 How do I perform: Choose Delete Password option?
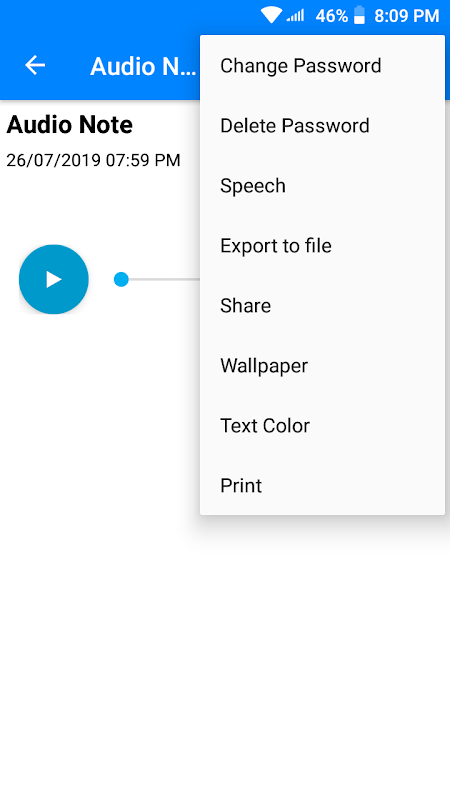tap(322, 126)
